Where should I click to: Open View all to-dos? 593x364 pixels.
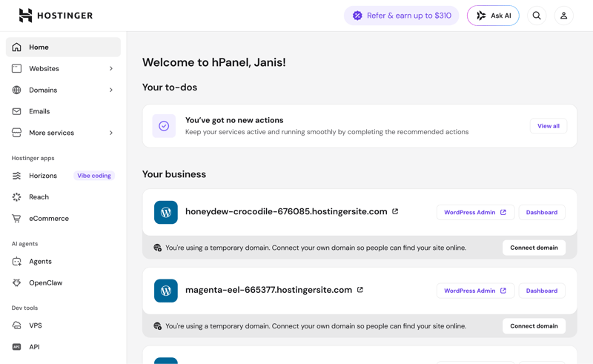coord(549,126)
